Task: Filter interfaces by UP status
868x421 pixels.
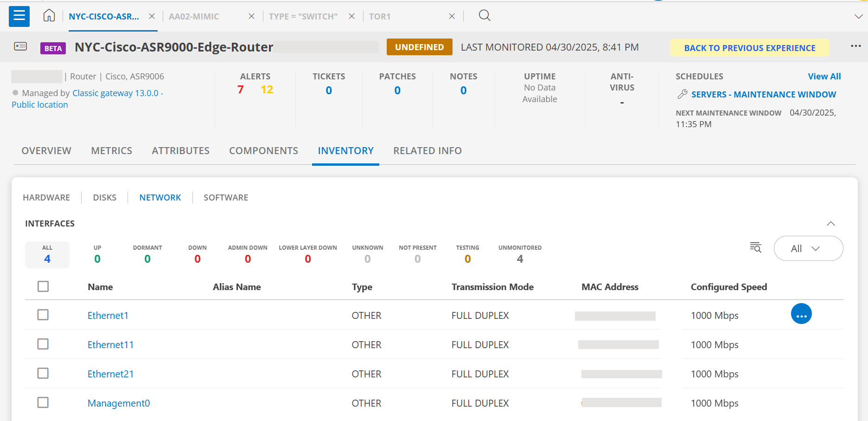Action: click(x=97, y=254)
